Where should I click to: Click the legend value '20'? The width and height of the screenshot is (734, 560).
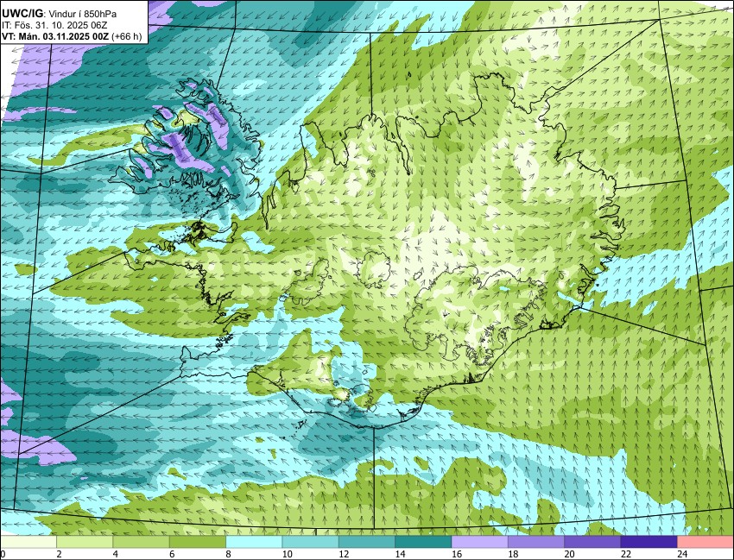pos(570,554)
